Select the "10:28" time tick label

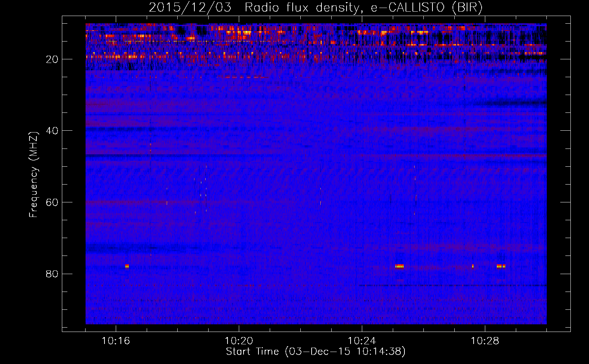pyautogui.click(x=485, y=341)
